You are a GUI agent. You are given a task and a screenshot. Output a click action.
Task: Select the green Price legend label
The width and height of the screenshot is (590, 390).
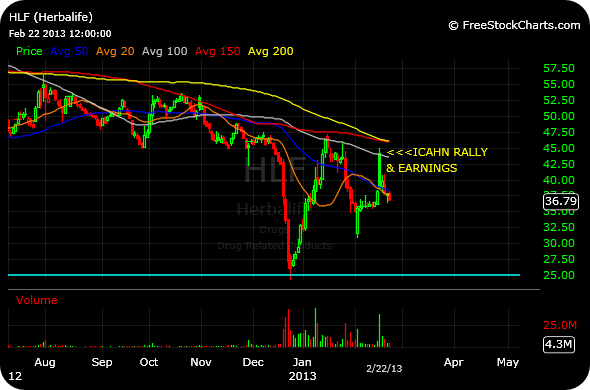pos(29,51)
